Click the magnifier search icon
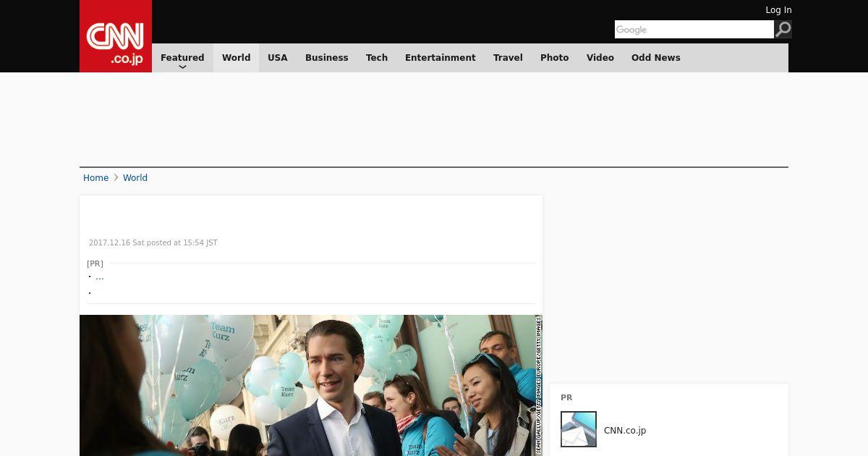The width and height of the screenshot is (868, 456). click(783, 29)
